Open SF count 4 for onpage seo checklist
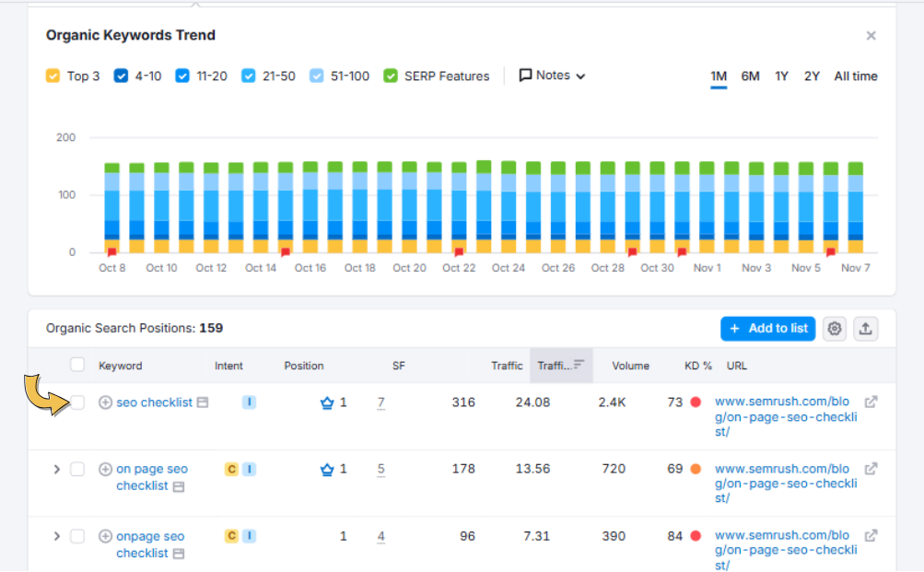Image resolution: width=924 pixels, height=572 pixels. point(380,537)
